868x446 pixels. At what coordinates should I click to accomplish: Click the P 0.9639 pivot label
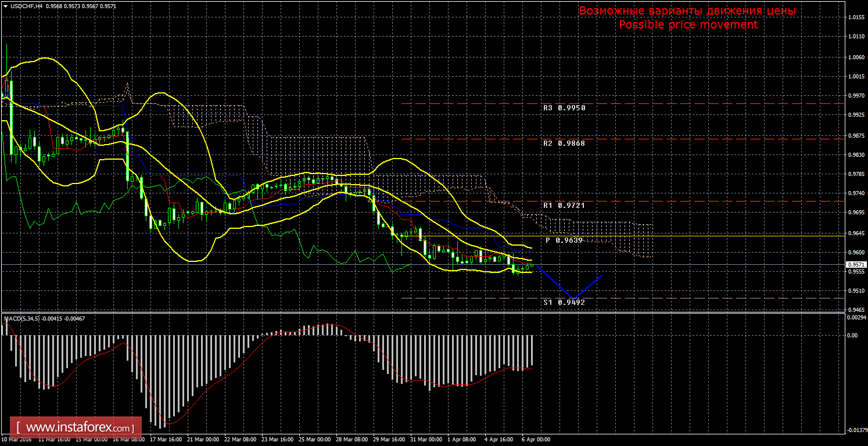(564, 240)
